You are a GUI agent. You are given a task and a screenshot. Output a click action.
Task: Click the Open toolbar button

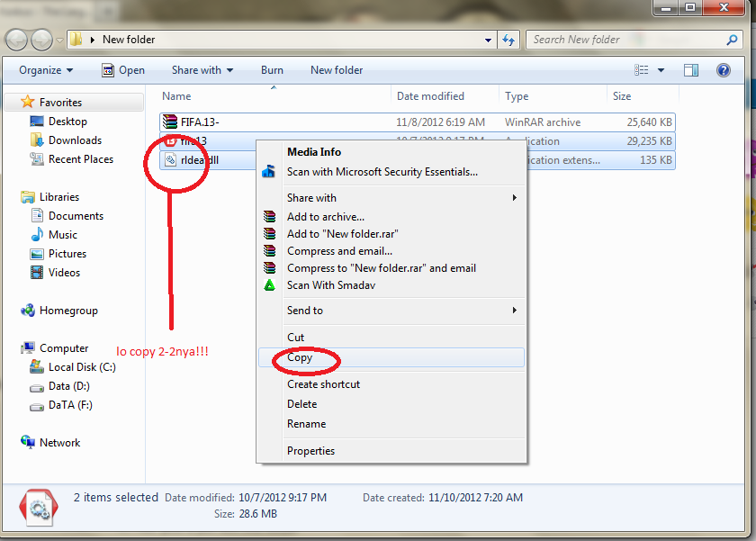[123, 70]
